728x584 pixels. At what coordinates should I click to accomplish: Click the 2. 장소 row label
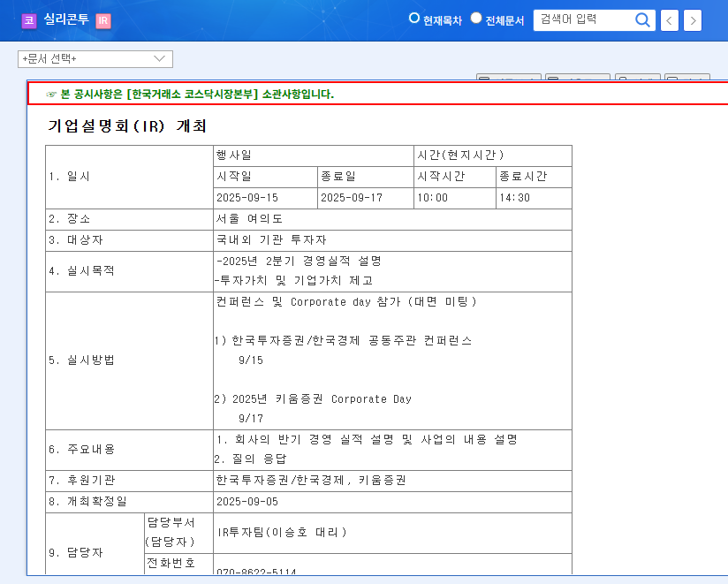pyautogui.click(x=70, y=219)
